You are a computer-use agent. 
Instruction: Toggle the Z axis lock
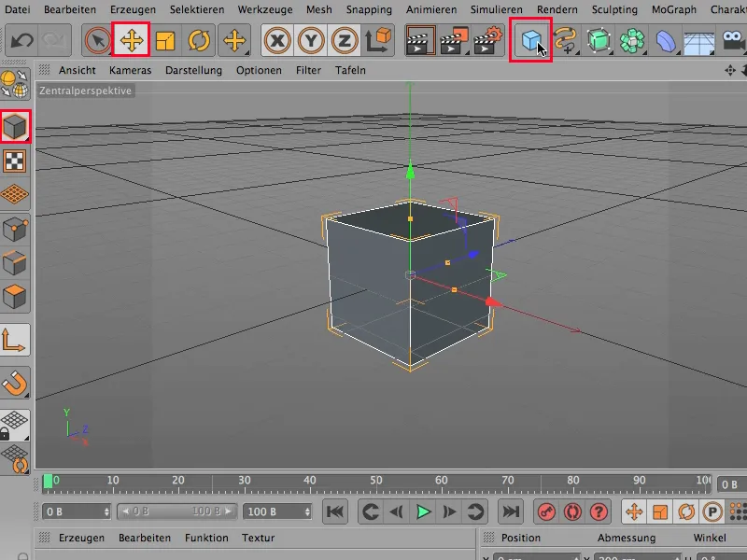coord(345,41)
